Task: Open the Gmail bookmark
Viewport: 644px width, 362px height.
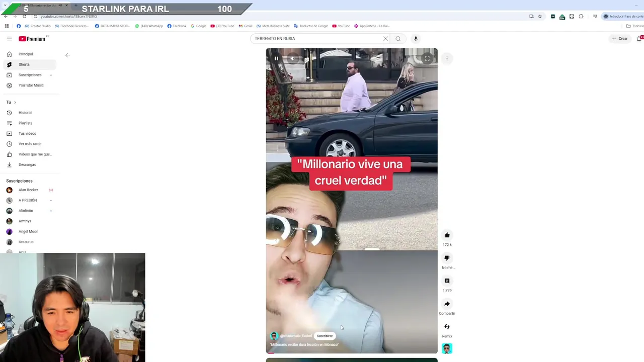Action: tap(246, 26)
